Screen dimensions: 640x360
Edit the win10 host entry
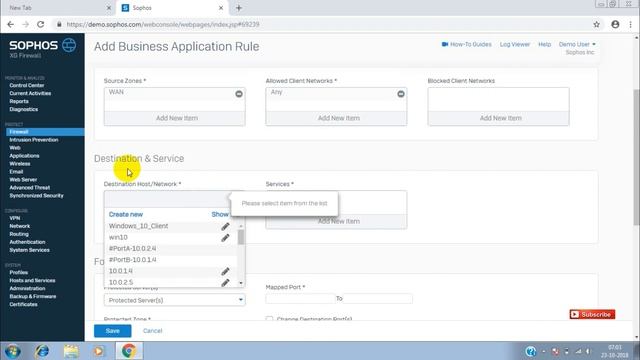[x=225, y=238]
